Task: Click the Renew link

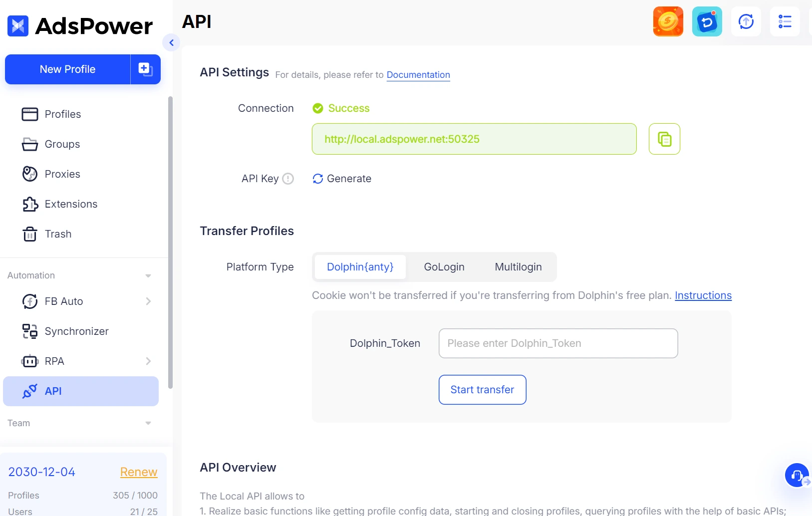Action: [x=139, y=472]
